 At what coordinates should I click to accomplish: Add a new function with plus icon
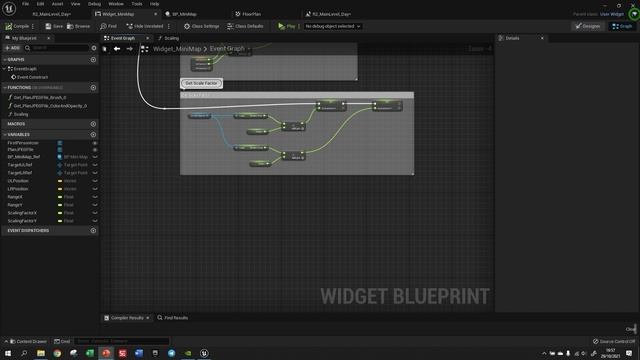click(x=93, y=87)
